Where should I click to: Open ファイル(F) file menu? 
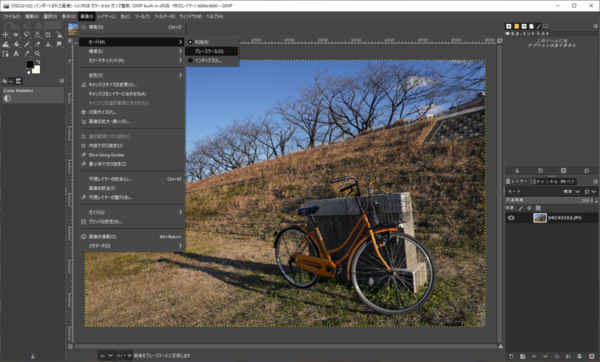11,16
